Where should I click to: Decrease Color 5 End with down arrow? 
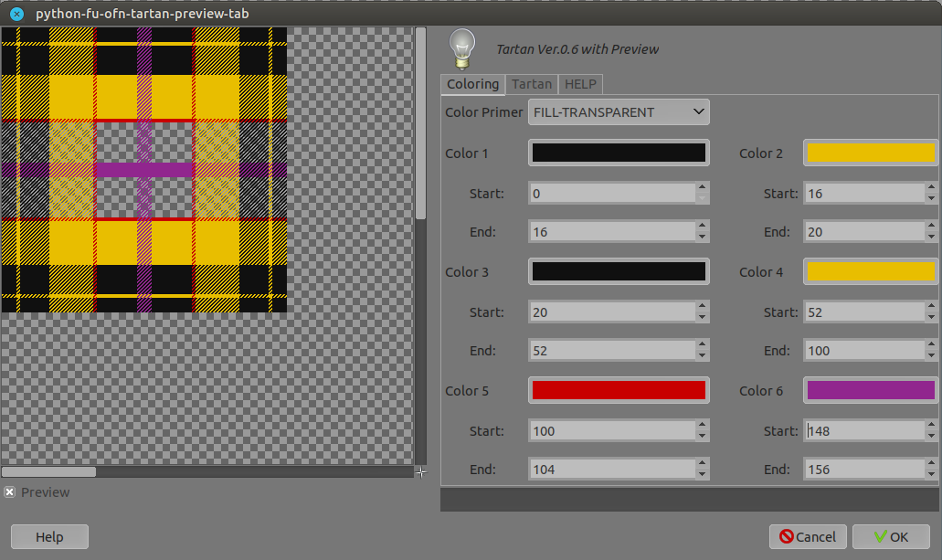click(703, 475)
